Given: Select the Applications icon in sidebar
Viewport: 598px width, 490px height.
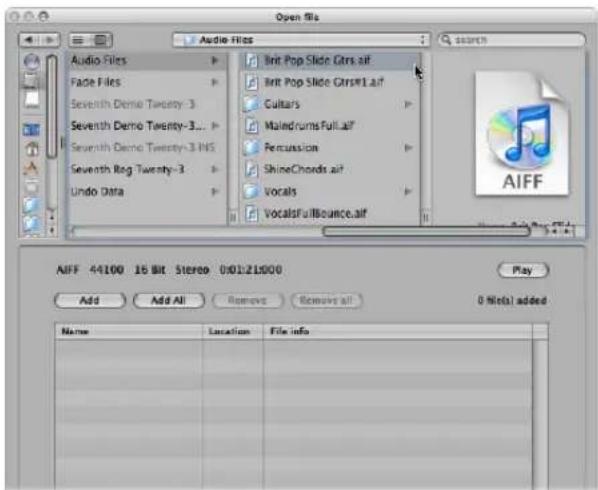Looking at the screenshot, I should pyautogui.click(x=32, y=168).
